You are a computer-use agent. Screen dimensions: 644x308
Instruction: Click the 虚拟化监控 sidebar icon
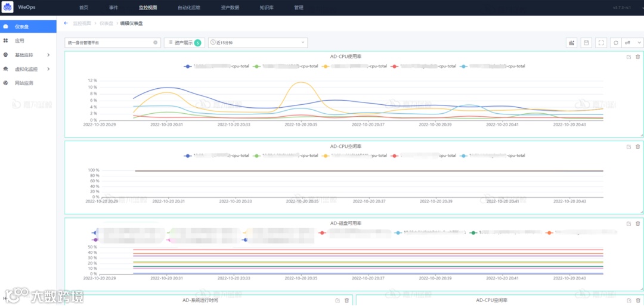[5, 69]
